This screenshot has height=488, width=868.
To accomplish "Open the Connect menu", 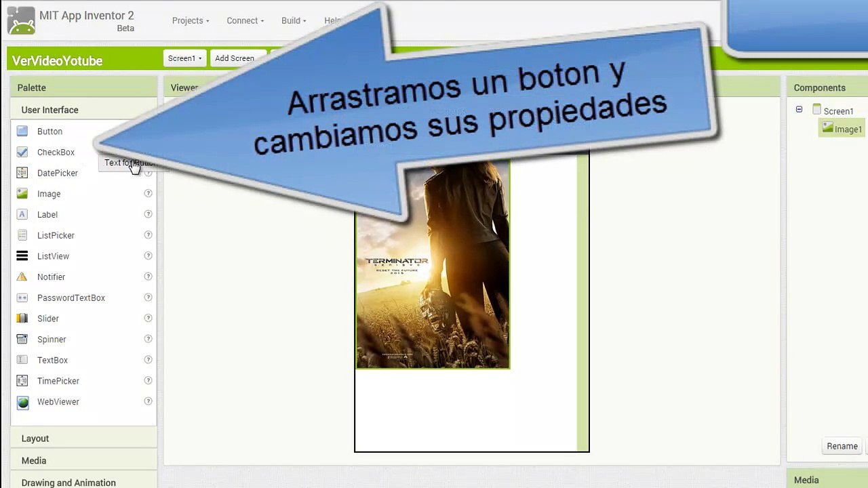I will pyautogui.click(x=245, y=20).
